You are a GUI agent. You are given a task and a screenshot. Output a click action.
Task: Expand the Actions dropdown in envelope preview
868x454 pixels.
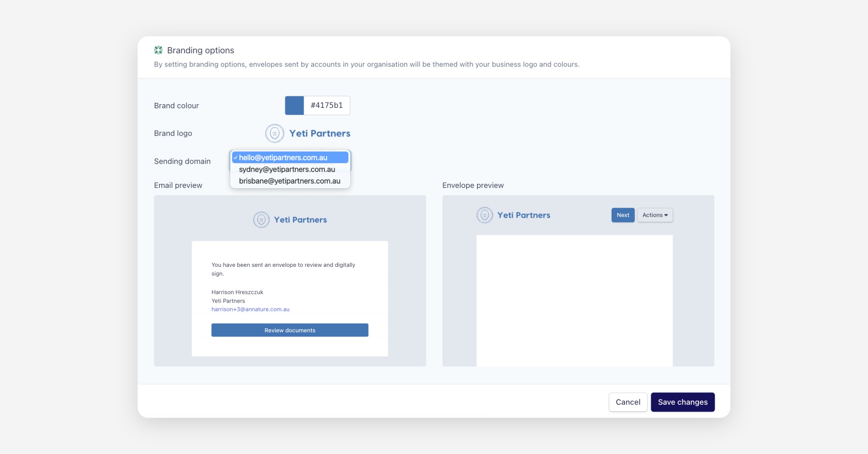point(655,215)
